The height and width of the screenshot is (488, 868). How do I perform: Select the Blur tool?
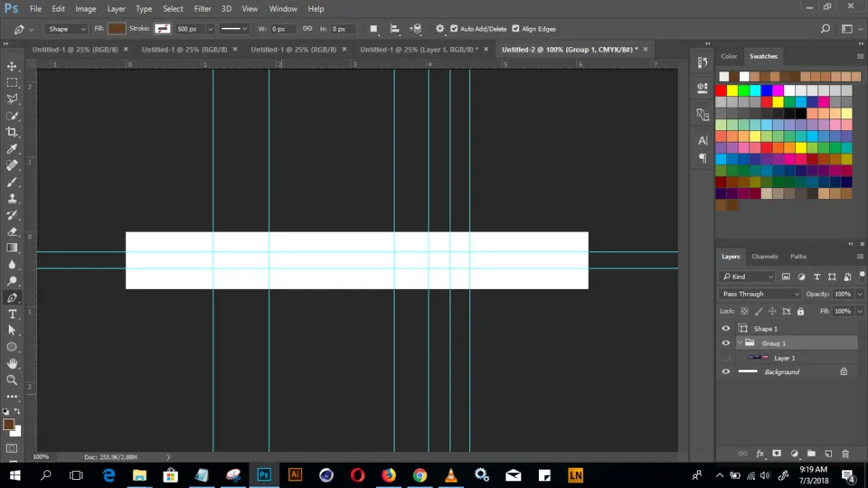pyautogui.click(x=12, y=265)
